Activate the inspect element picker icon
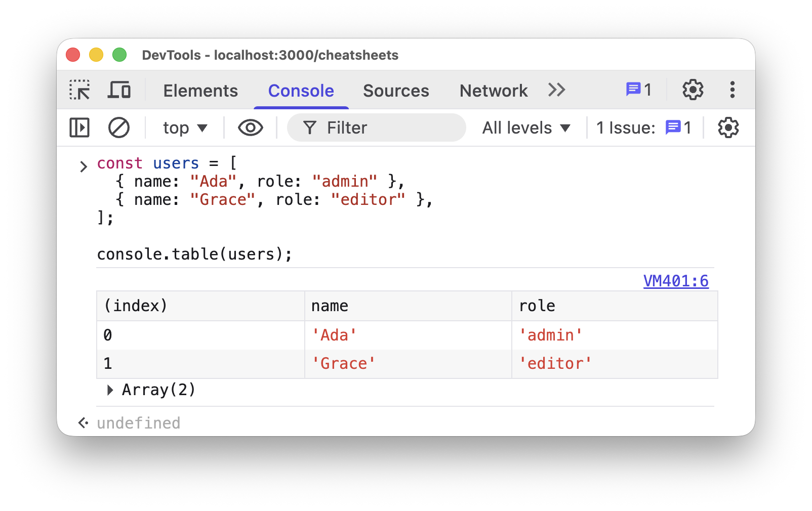812x511 pixels. [79, 90]
